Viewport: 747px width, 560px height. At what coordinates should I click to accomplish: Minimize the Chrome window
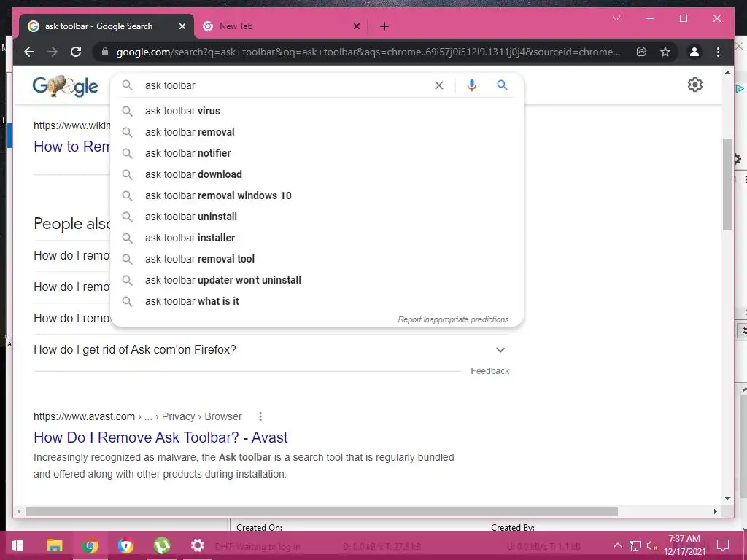click(x=650, y=18)
